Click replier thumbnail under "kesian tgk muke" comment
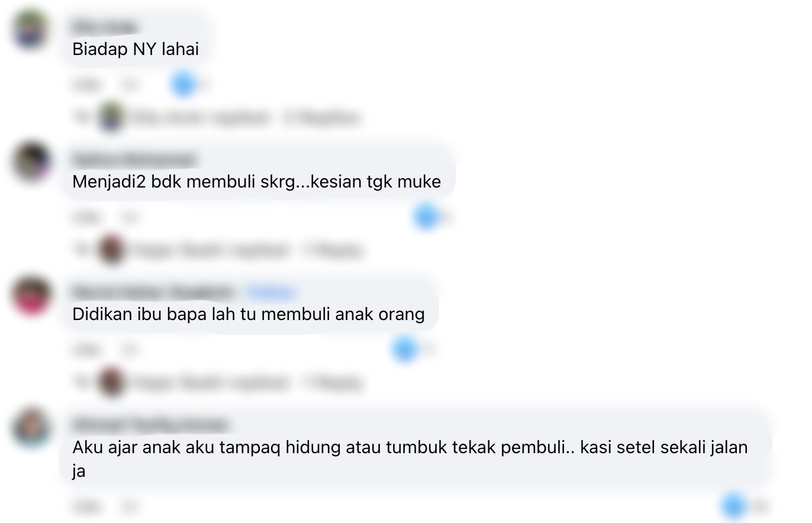The image size is (812, 523). pyautogui.click(x=111, y=250)
